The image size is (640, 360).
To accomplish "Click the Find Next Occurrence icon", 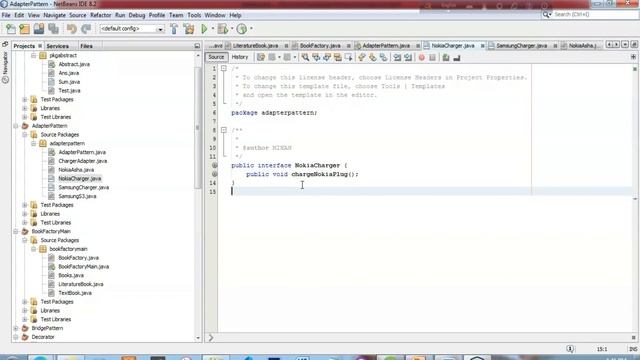I will (327, 58).
